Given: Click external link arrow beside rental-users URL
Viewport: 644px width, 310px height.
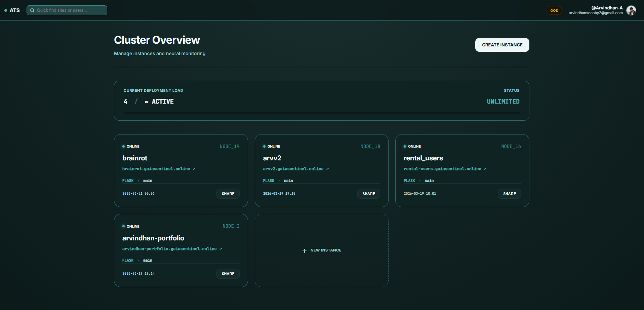Looking at the screenshot, I should pyautogui.click(x=485, y=169).
